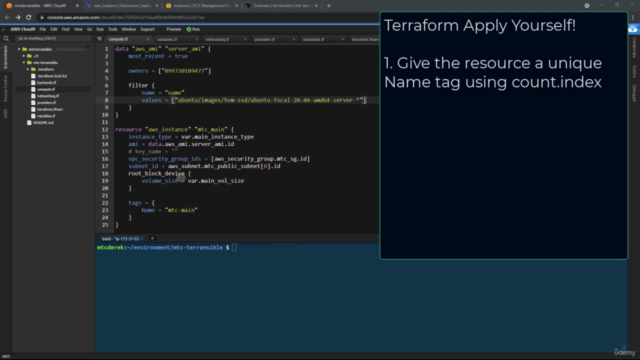This screenshot has height=360, width=640.
Task: Click README.md file icon in tree
Action: click(29, 122)
